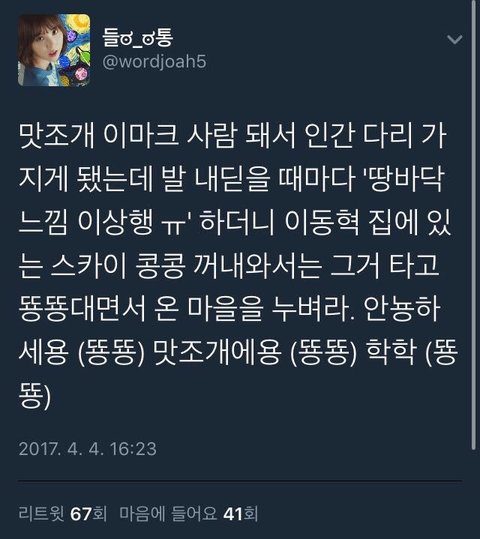Click the phrase 맛조개에용 in tweet
Image resolution: width=480 pixels, height=539 pixels.
click(x=217, y=352)
